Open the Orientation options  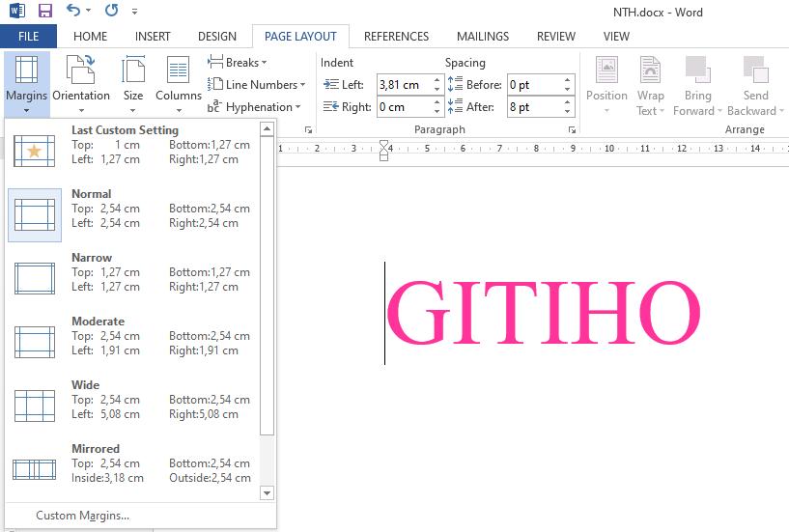click(81, 84)
